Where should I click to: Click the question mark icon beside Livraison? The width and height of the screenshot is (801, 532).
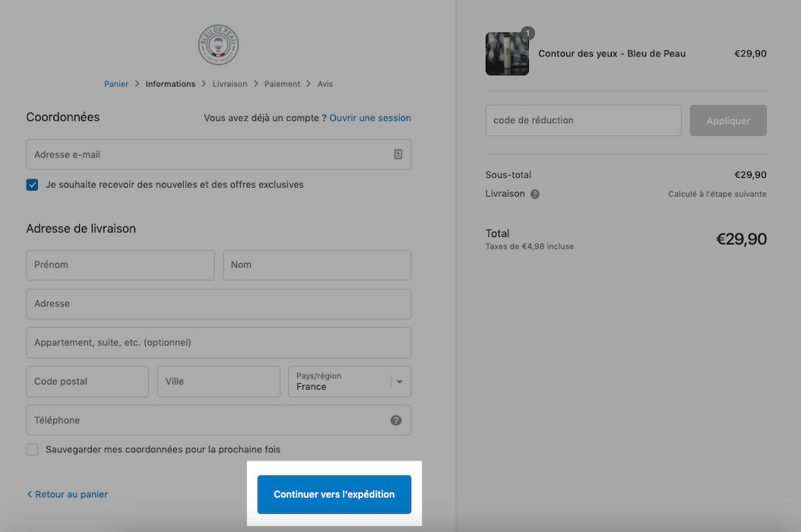(x=535, y=195)
